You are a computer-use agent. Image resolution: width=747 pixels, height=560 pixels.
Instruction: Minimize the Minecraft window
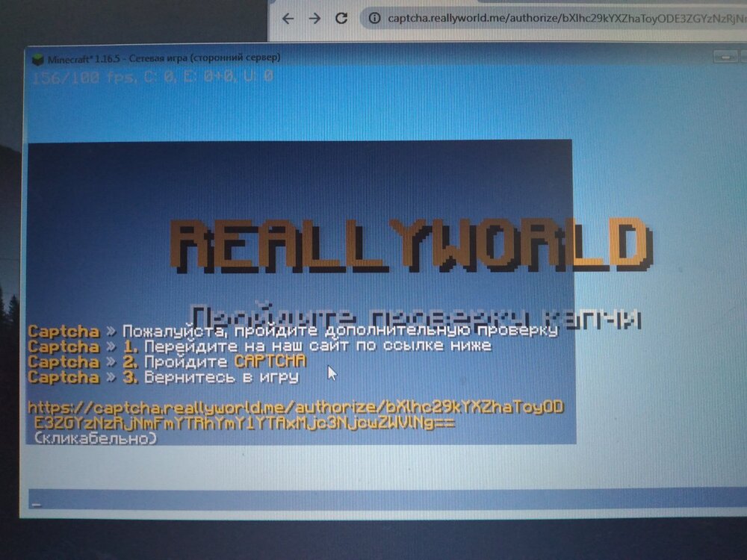click(725, 57)
